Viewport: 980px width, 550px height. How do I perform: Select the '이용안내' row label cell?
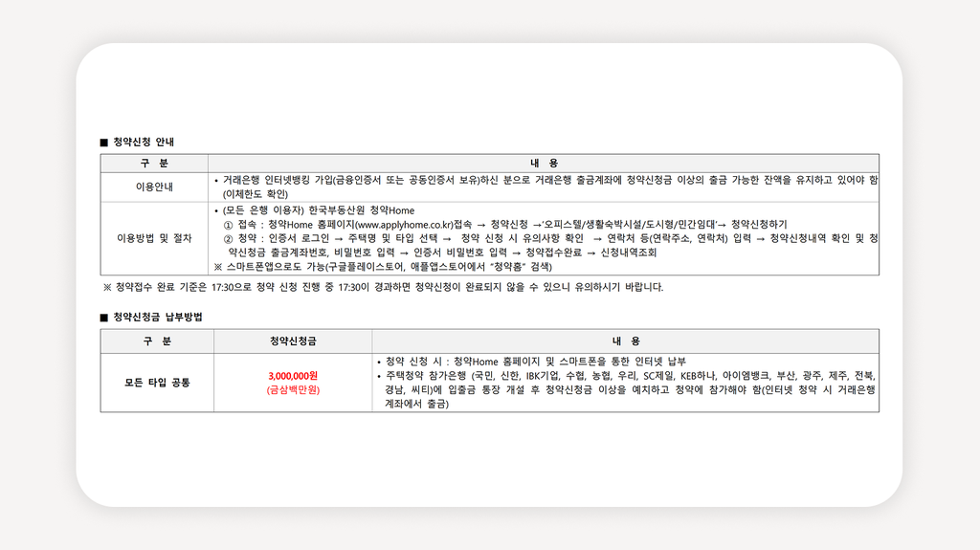pos(154,187)
